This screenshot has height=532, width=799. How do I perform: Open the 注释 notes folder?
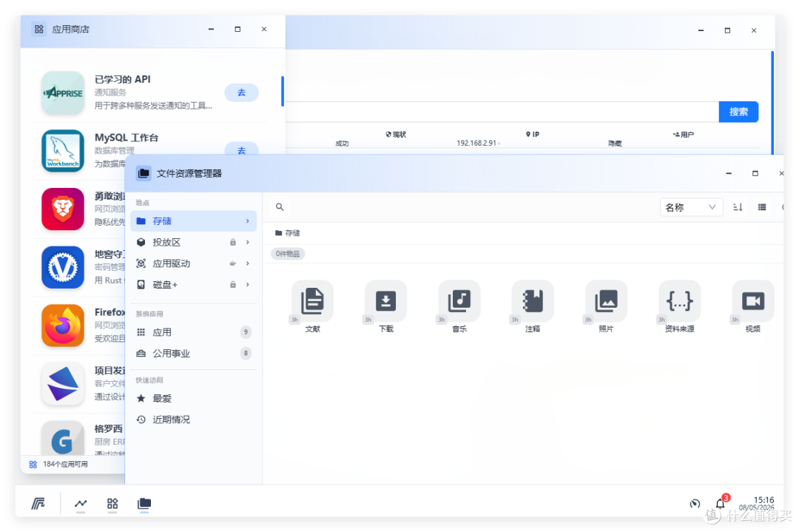(x=533, y=300)
